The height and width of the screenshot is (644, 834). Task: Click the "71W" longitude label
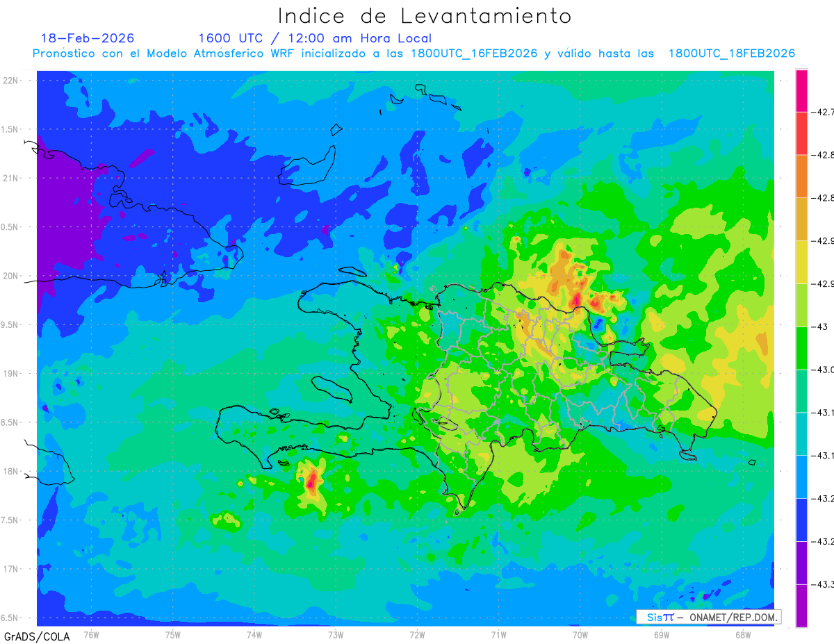pos(498,634)
